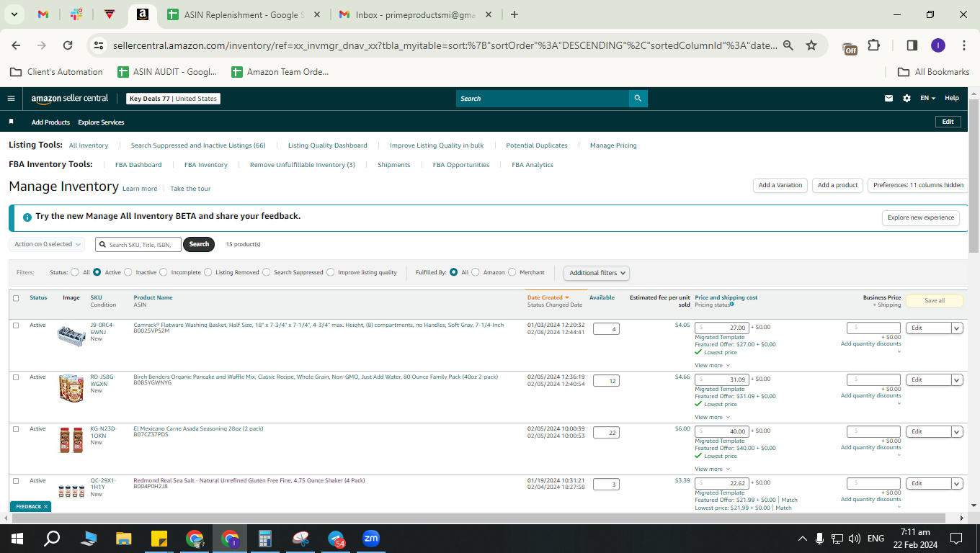
Task: Open 'Listing Quality Dashboard'
Action: [328, 145]
